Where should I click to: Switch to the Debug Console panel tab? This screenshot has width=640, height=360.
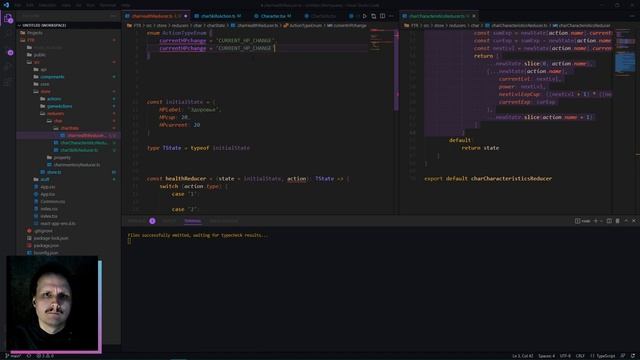point(223,221)
